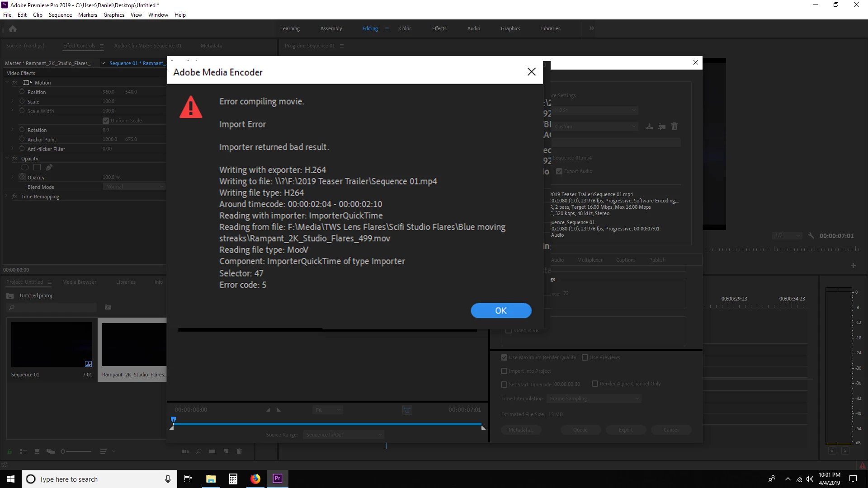
Task: Open the H.264 format dropdown
Action: [x=595, y=110]
